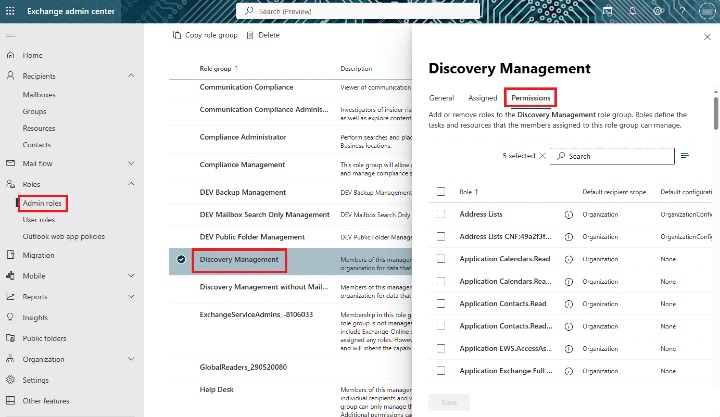
Task: Deselect the Discovery Management row checkmark
Action: (181, 260)
